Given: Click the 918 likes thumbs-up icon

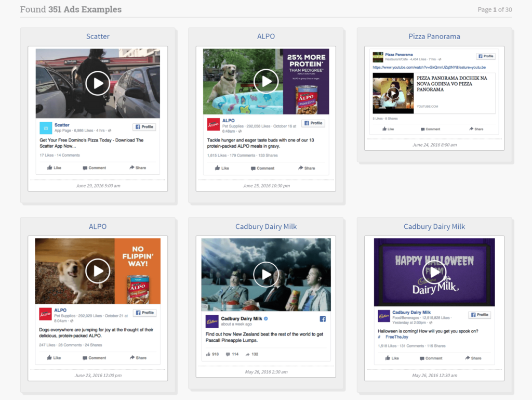Looking at the screenshot, I should 208,354.
